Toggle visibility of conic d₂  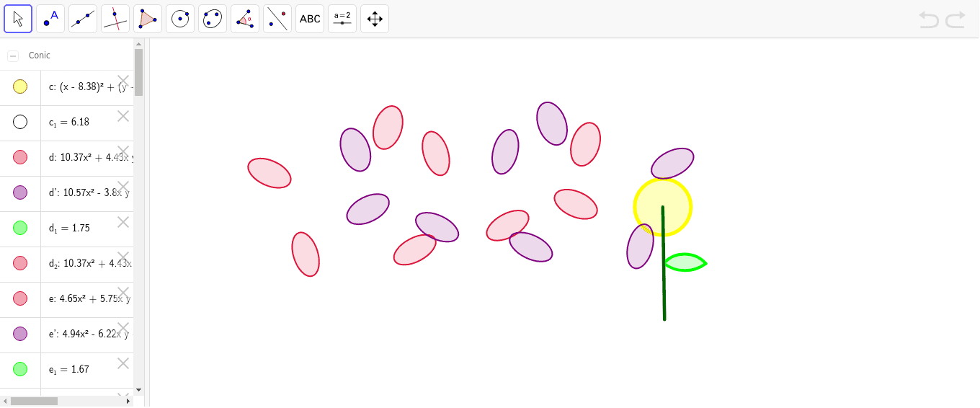(x=20, y=263)
